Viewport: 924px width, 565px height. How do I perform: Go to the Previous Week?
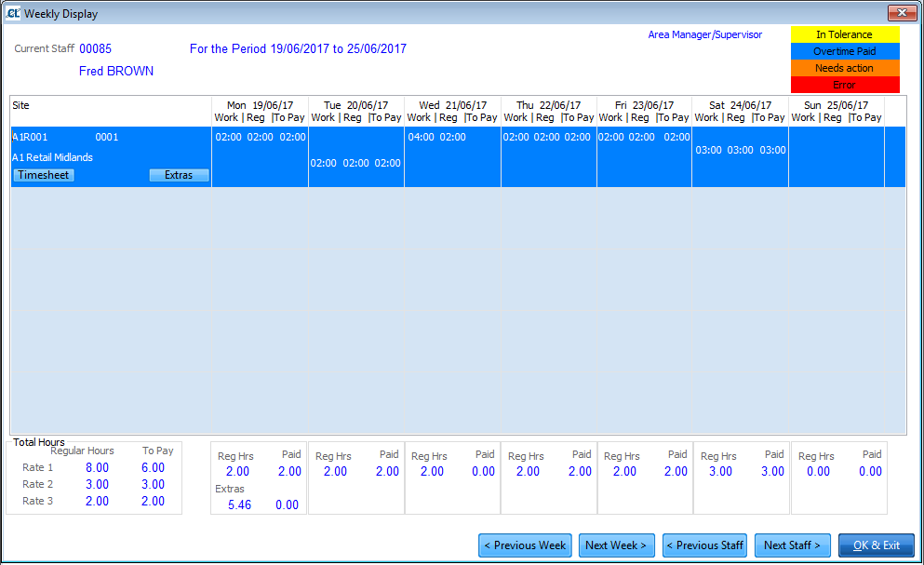pos(525,545)
